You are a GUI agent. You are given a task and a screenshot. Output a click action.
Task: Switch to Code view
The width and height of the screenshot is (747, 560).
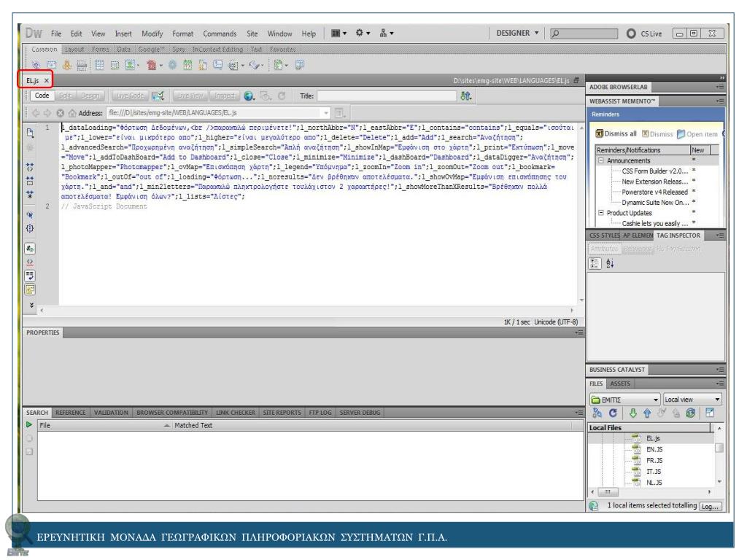click(x=42, y=96)
